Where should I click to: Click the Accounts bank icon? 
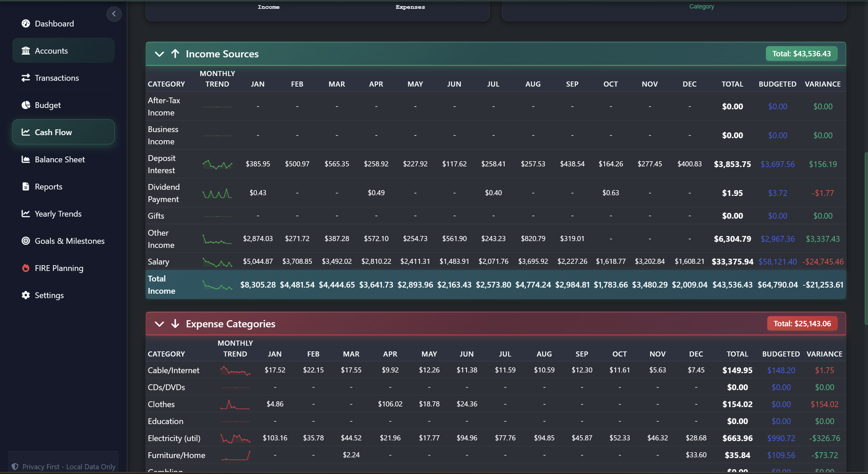click(x=26, y=50)
